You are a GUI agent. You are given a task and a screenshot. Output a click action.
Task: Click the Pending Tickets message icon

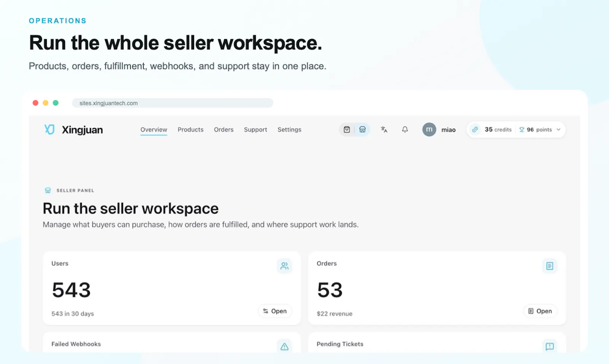click(550, 346)
